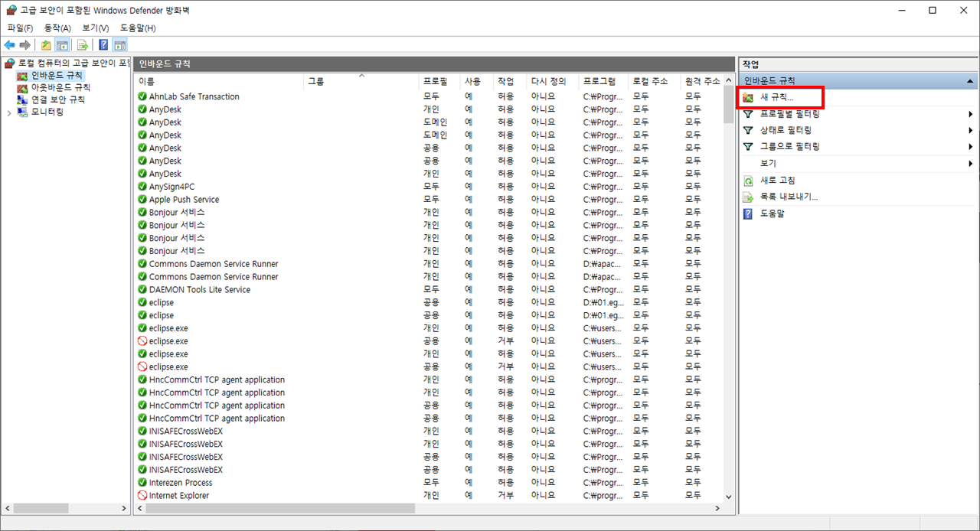The height and width of the screenshot is (531, 980).
Task: Select 인바운드 규칙 in the left tree
Action: (57, 76)
